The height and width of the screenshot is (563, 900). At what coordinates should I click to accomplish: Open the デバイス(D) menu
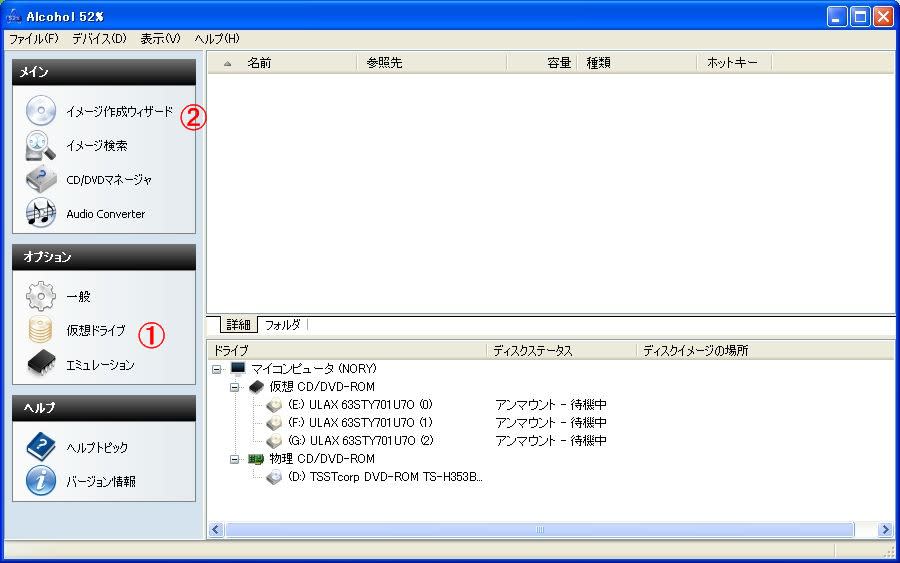click(x=99, y=39)
